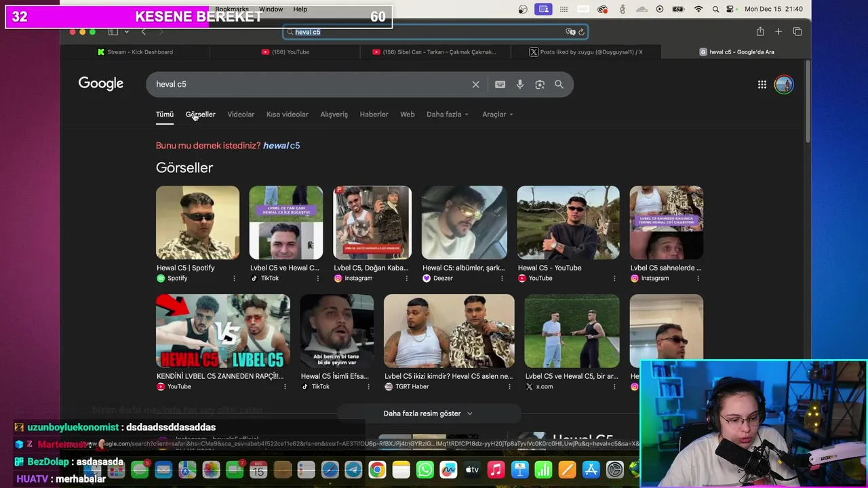Open Hewal C5: albümler Deezer link
Viewport: 868px width, 488px height.
tap(464, 268)
